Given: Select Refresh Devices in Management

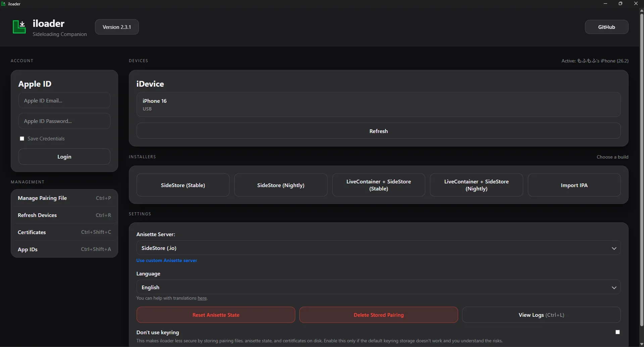Looking at the screenshot, I should pyautogui.click(x=64, y=215).
